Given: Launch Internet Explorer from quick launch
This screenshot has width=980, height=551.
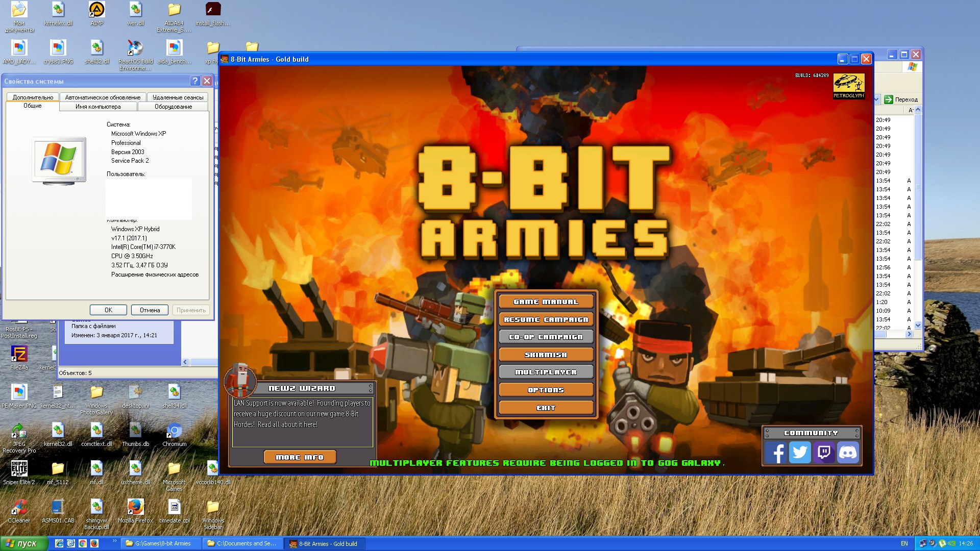Looking at the screenshot, I should [59, 543].
